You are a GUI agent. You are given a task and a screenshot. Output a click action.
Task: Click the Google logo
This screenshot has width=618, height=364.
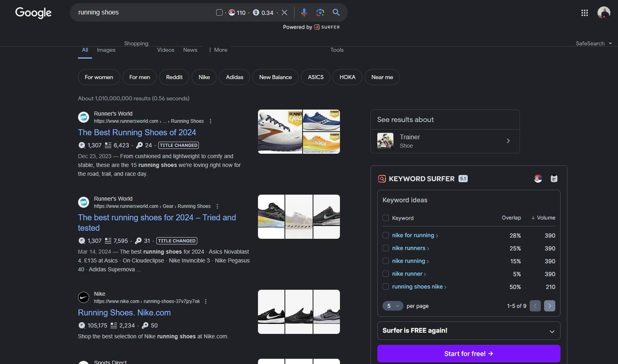[33, 12]
